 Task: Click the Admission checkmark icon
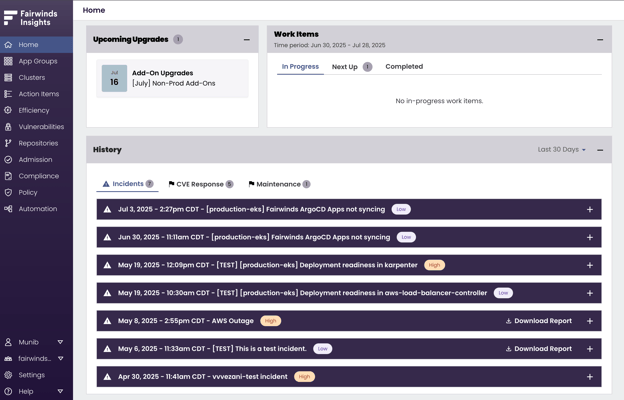8,160
